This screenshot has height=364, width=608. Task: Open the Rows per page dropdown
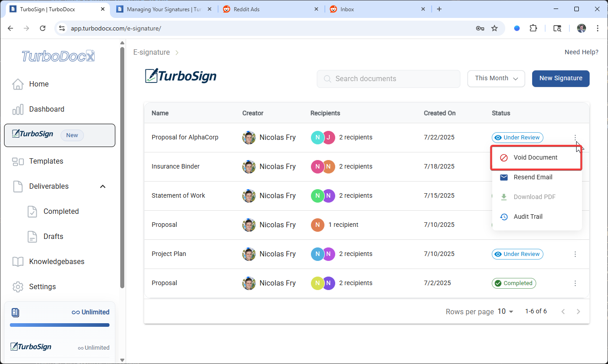505,312
